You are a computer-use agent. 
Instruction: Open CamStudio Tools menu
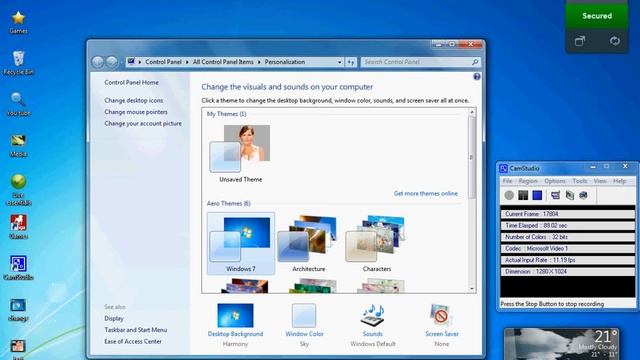[580, 181]
